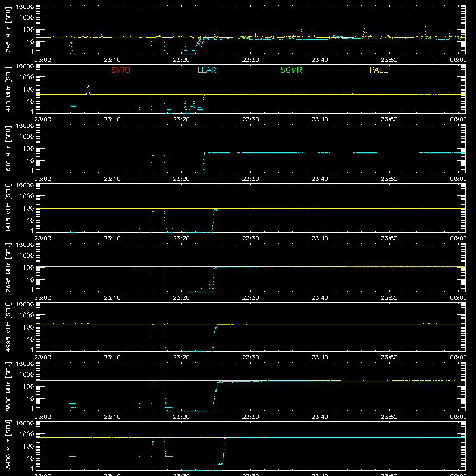Click the yellow burst spike in the 410 MHz plot
This screenshot has height=476, width=476.
click(x=88, y=90)
